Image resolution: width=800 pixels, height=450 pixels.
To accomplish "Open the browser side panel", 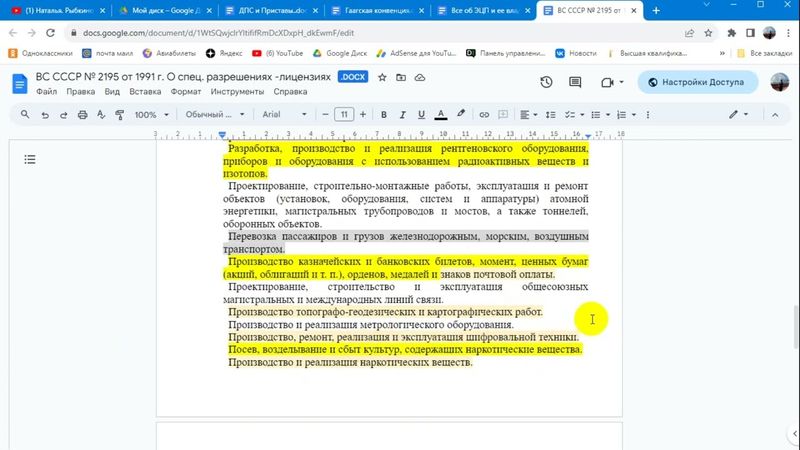I will pyautogui.click(x=751, y=33).
